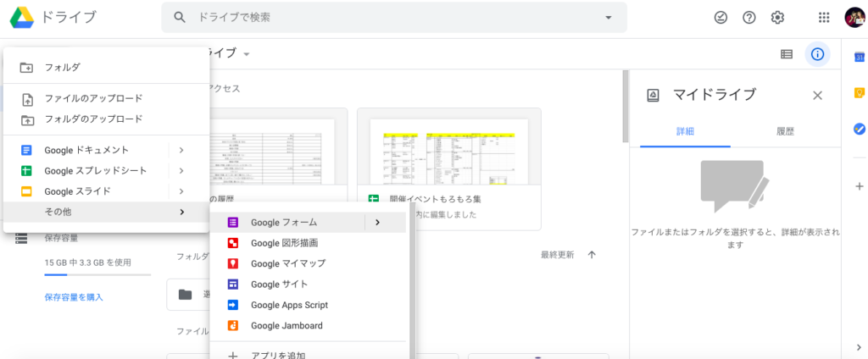Expand Google スライド submenu arrow
This screenshot has height=359, width=868.
click(181, 191)
